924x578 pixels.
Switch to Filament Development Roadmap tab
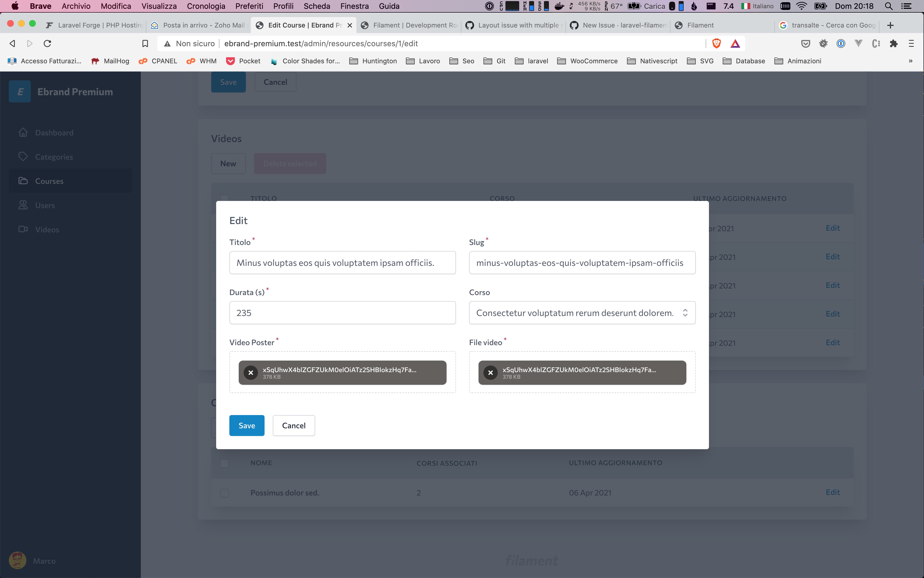tap(409, 25)
